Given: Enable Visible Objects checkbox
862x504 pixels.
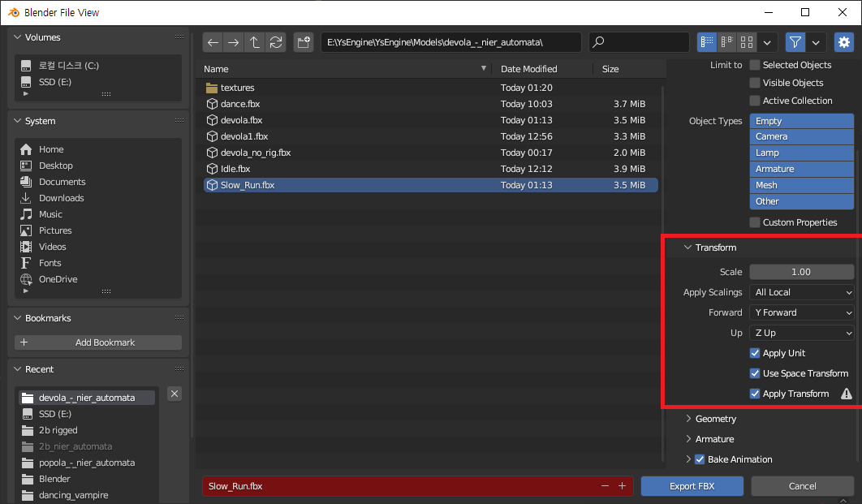Looking at the screenshot, I should (x=755, y=83).
